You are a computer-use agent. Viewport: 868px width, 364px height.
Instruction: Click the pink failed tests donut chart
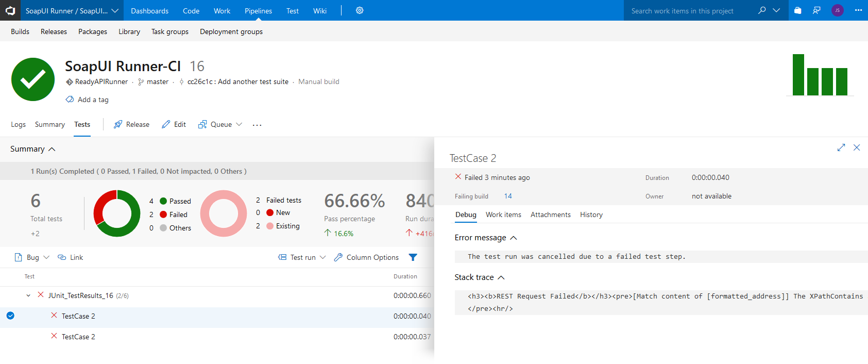click(224, 213)
